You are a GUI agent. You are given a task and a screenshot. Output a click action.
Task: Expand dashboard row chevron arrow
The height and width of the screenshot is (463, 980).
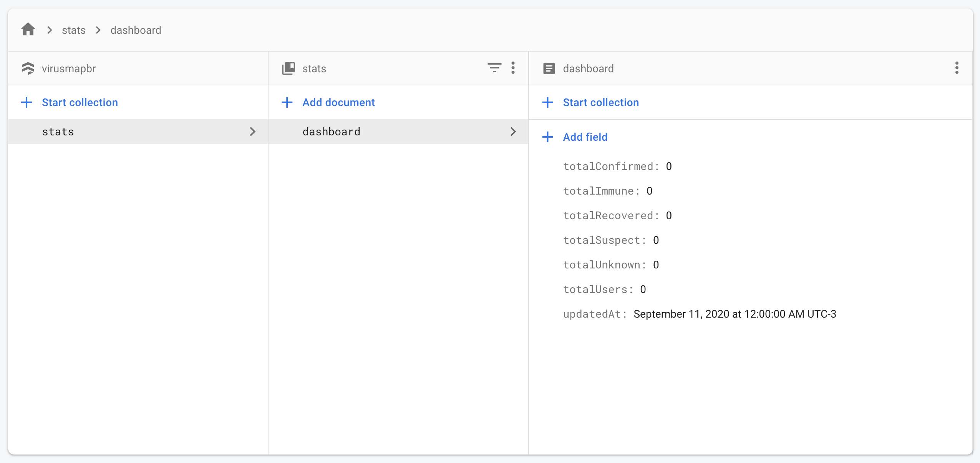[513, 132]
